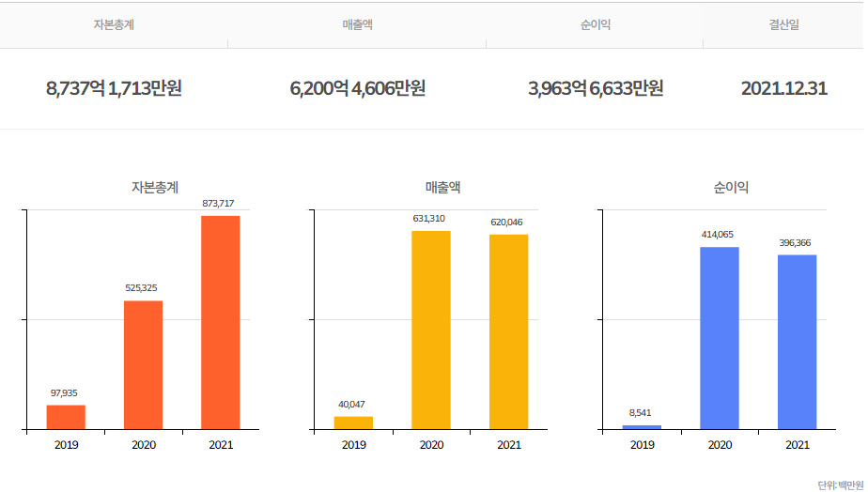Click the 2020 axis label under 자본총계
This screenshot has width=868, height=492.
144,445
